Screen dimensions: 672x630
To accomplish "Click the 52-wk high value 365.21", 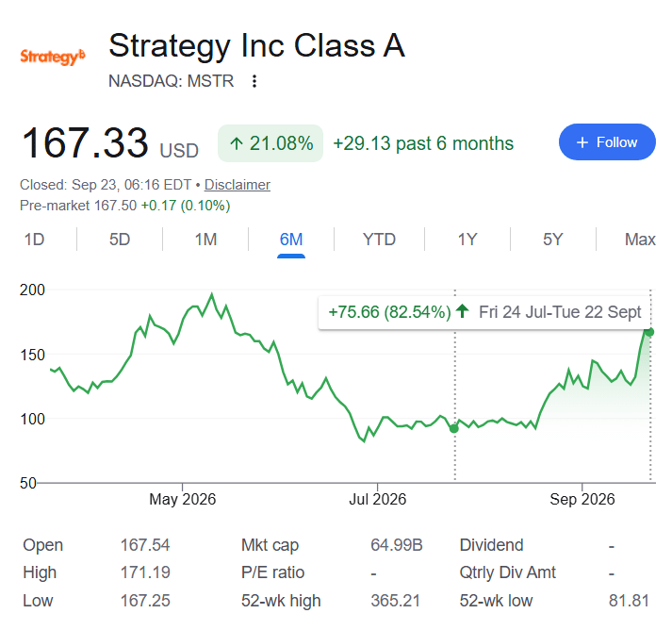I will (x=395, y=601).
